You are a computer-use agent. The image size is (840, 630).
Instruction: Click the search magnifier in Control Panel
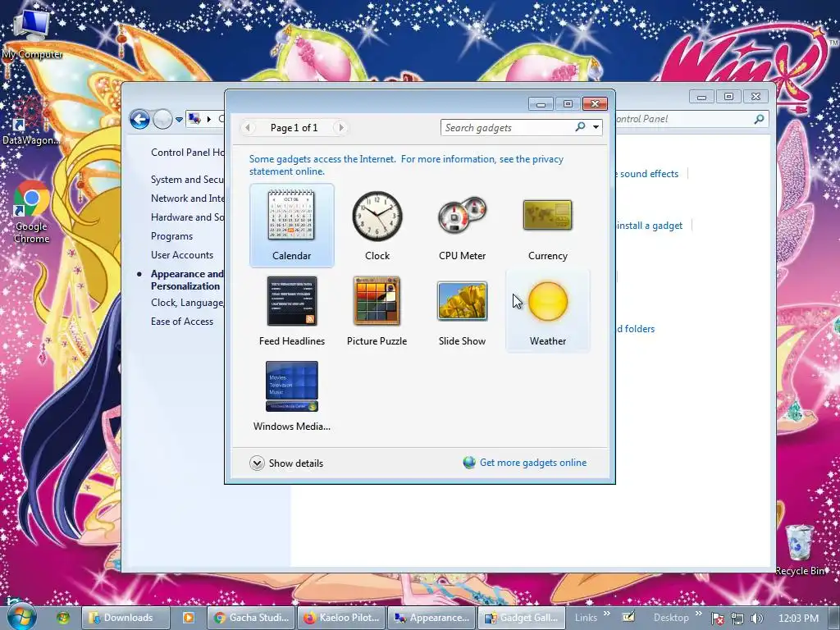click(759, 119)
